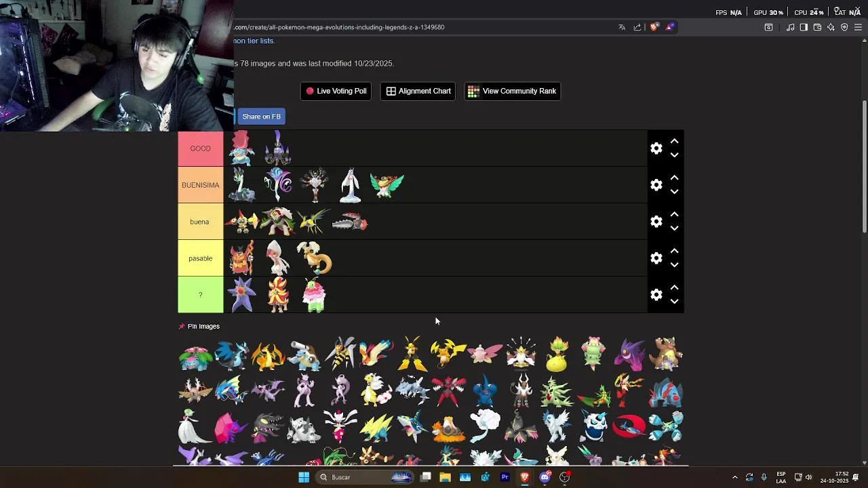Image resolution: width=868 pixels, height=488 pixels.
Task: Move ? tier row down
Action: 674,302
